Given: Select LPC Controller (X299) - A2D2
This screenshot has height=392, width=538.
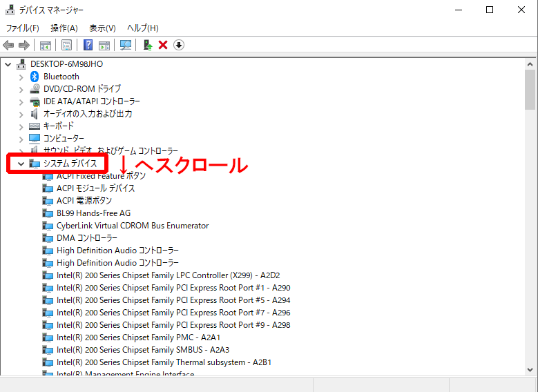Looking at the screenshot, I should (168, 275).
